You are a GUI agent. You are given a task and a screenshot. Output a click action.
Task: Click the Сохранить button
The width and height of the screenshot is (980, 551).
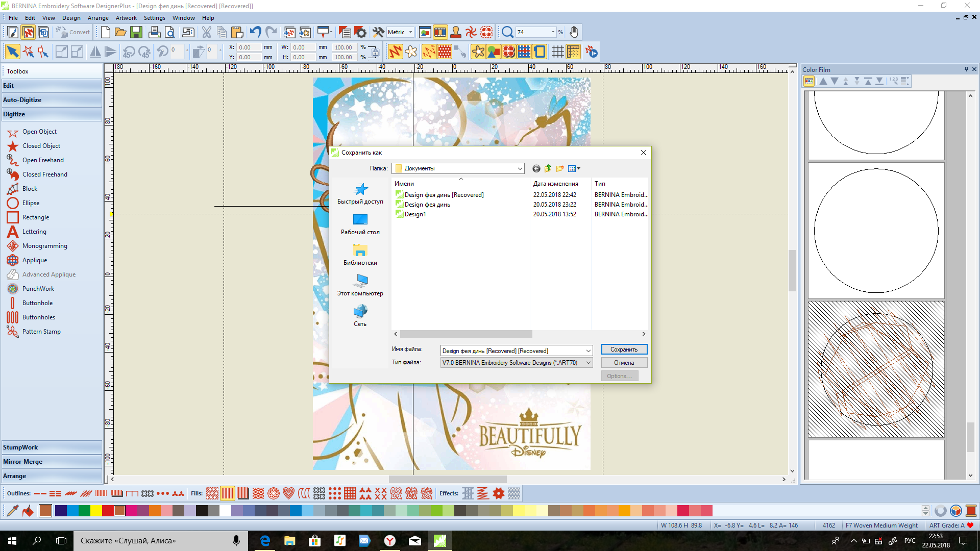tap(624, 349)
